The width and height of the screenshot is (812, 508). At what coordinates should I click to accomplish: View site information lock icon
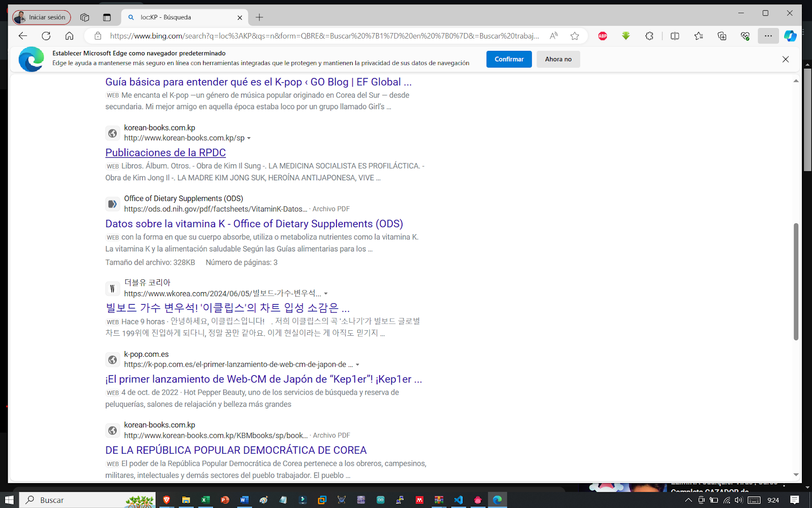click(98, 36)
